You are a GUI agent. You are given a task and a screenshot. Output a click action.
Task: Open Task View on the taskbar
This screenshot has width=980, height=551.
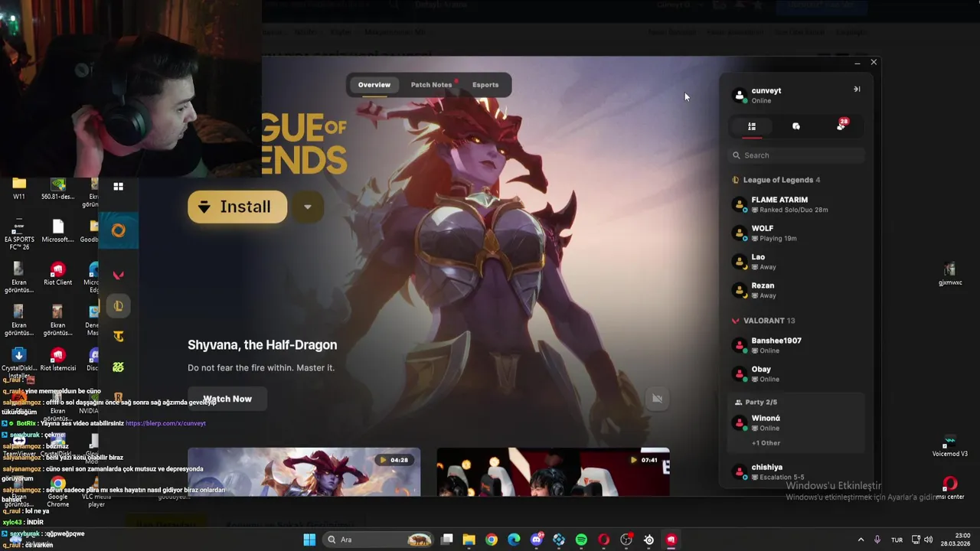[447, 540]
